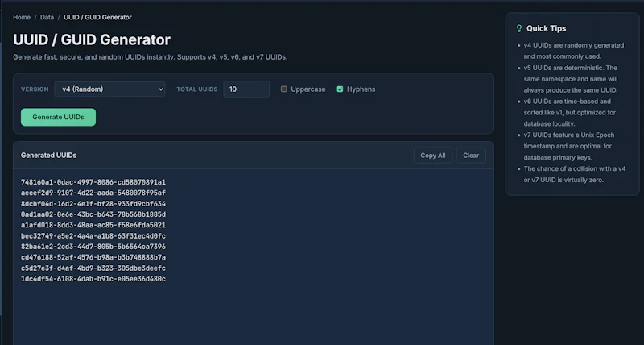Image resolution: width=644 pixels, height=345 pixels.
Task: Click the Total UUIDs input field
Action: click(x=246, y=89)
